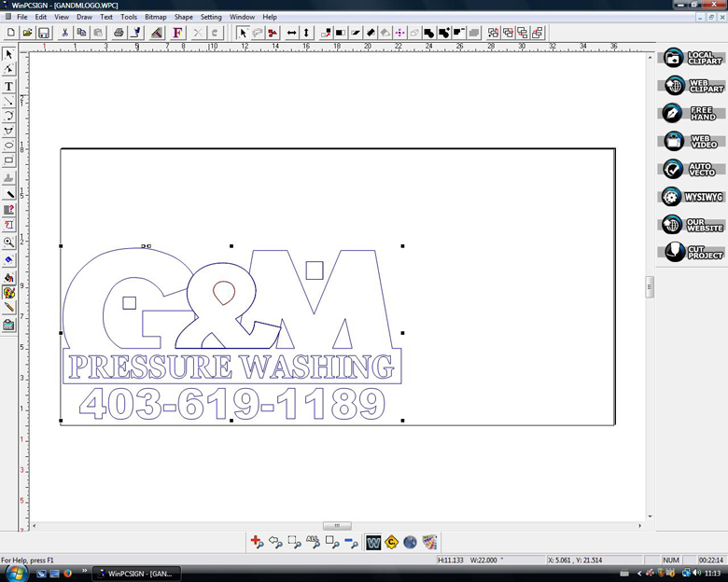Open the File menu
The width and height of the screenshot is (728, 582).
(21, 17)
